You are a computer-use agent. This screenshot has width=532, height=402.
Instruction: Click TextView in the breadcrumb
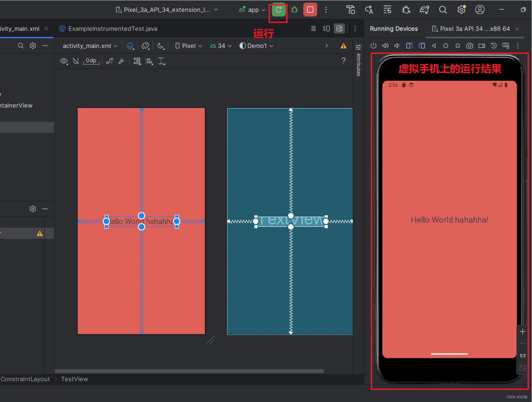pos(75,379)
